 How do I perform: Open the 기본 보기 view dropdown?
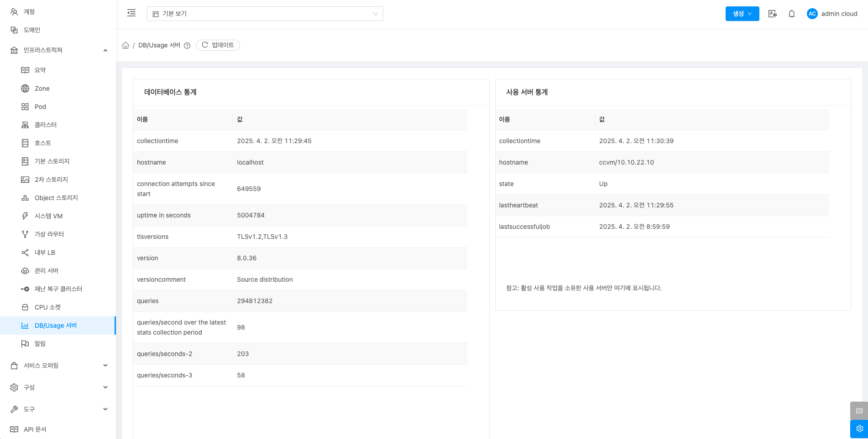(265, 14)
